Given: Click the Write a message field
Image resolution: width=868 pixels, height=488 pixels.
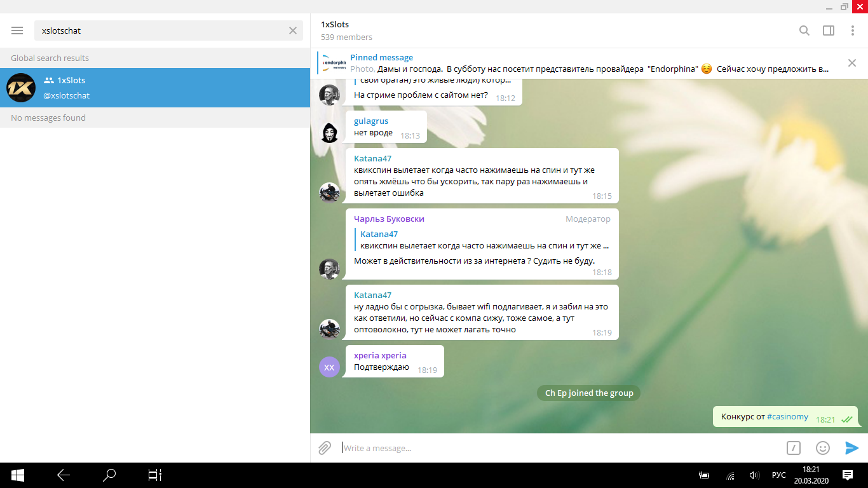Looking at the screenshot, I should click(x=559, y=448).
